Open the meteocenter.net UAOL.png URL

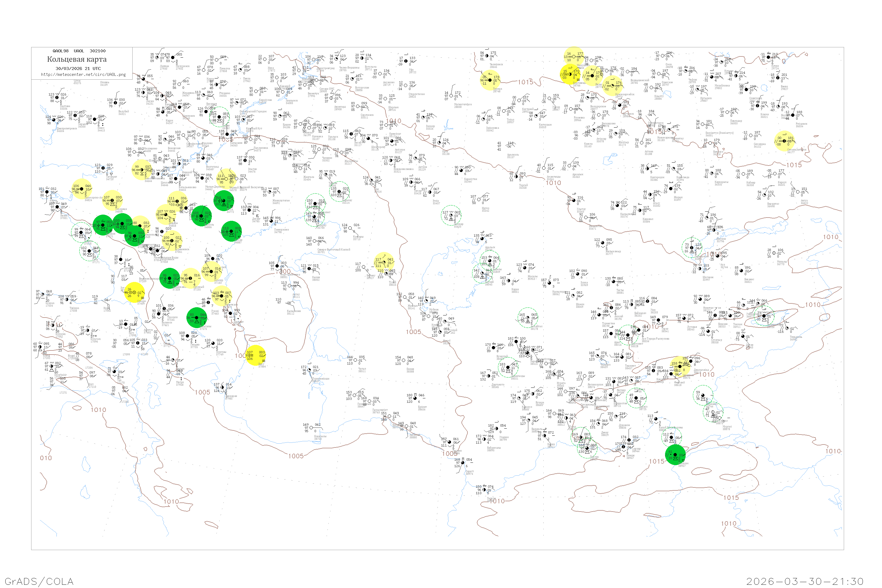pyautogui.click(x=83, y=74)
